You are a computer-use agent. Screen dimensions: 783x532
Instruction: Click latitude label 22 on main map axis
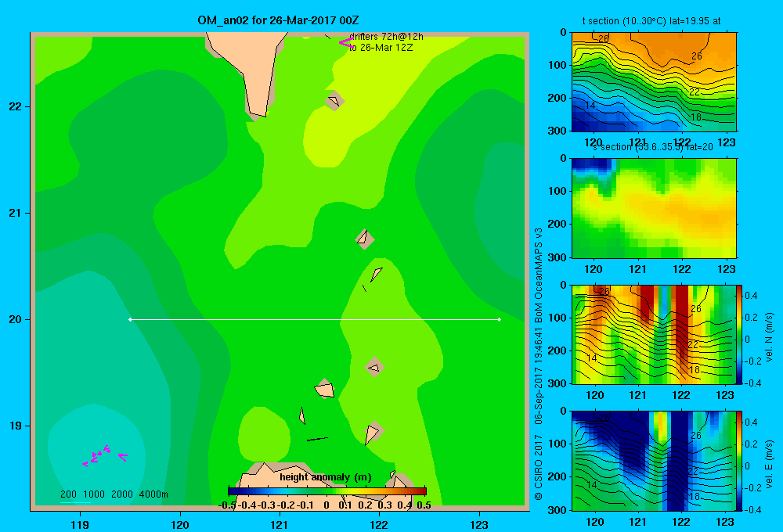tap(15, 107)
